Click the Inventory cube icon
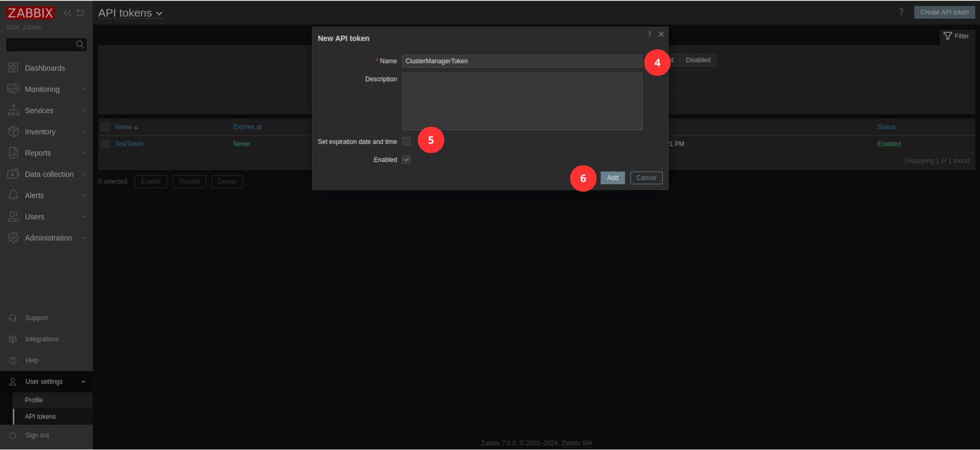 click(x=13, y=132)
